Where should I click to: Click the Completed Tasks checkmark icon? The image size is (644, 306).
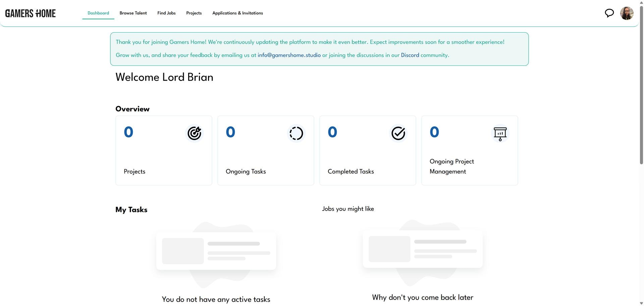click(x=398, y=133)
